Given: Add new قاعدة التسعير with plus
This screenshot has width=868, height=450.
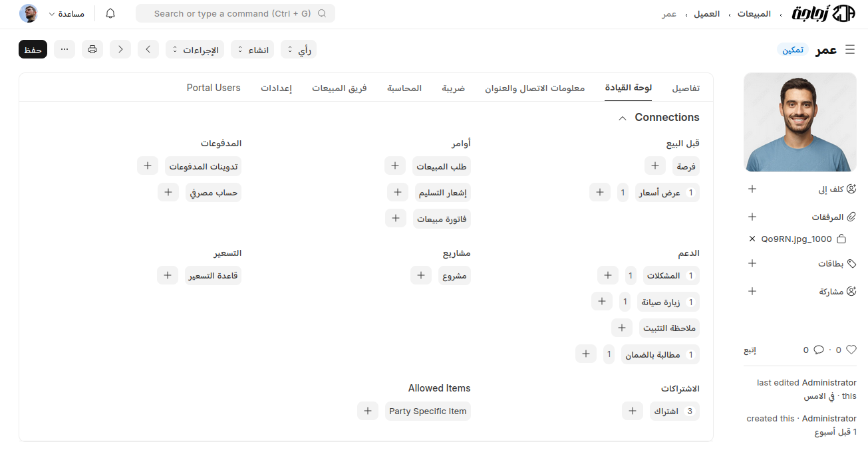Looking at the screenshot, I should point(168,275).
